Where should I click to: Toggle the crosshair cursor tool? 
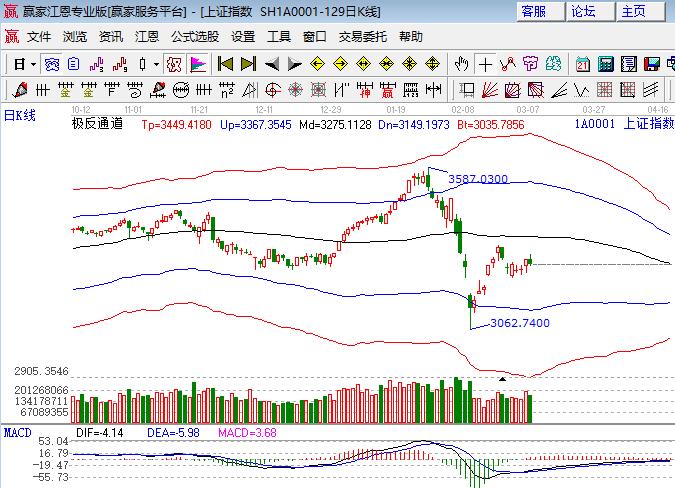pos(485,64)
